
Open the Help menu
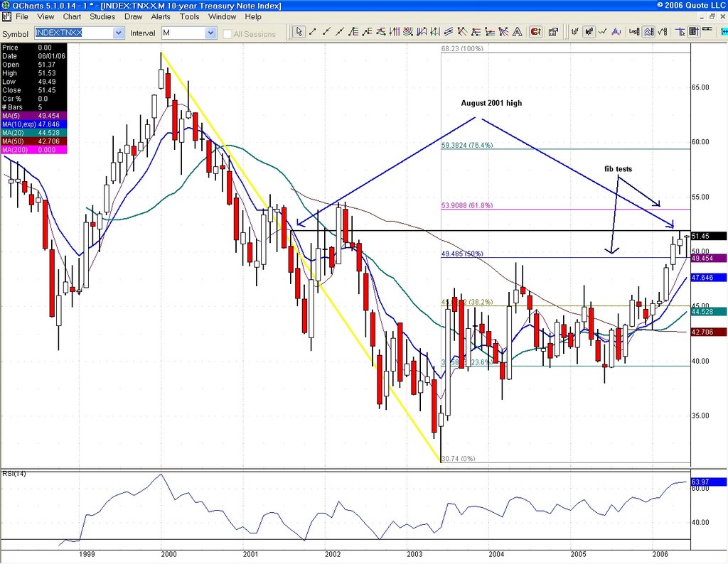(253, 17)
